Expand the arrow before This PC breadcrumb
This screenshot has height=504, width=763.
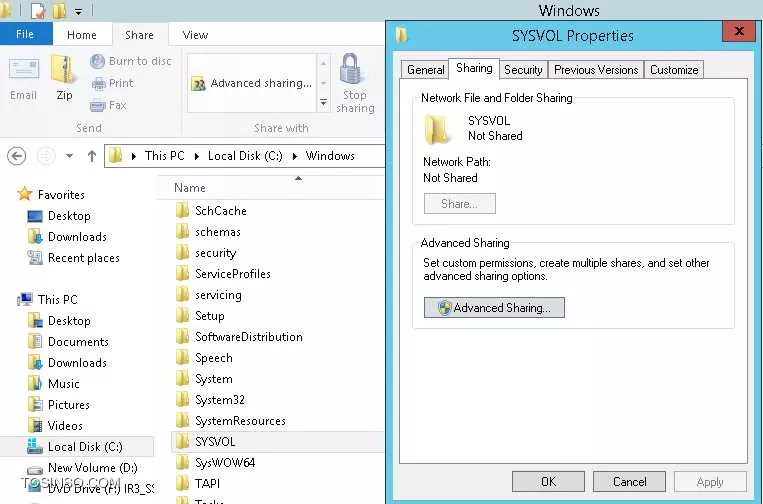coord(133,156)
